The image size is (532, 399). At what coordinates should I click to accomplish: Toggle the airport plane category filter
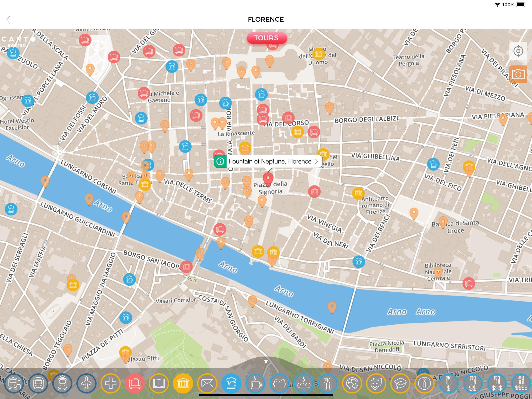pos(86,383)
